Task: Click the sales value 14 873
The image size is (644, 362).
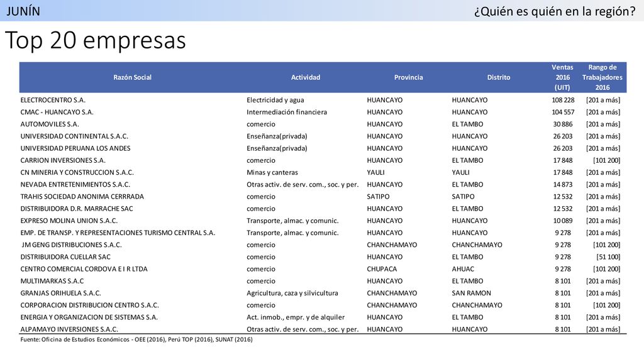Action: (x=563, y=185)
